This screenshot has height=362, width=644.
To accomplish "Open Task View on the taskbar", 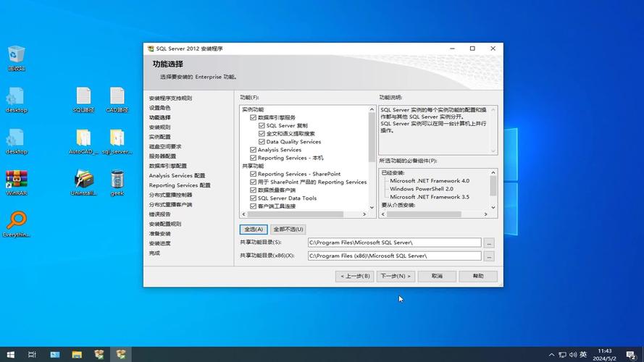I will [x=32, y=355].
